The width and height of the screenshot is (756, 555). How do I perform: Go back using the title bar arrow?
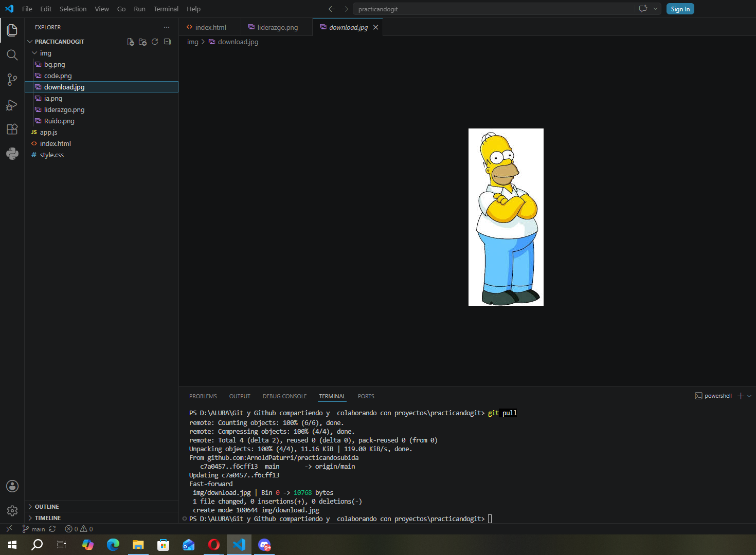[x=332, y=9]
